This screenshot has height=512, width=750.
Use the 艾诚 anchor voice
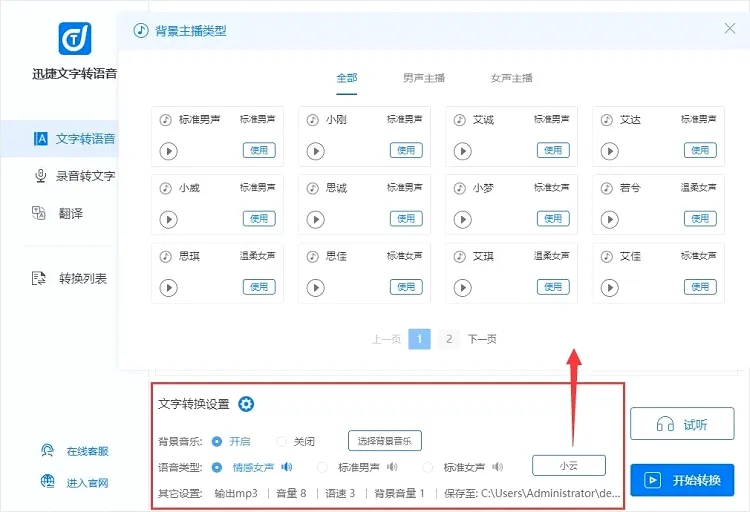tap(553, 150)
